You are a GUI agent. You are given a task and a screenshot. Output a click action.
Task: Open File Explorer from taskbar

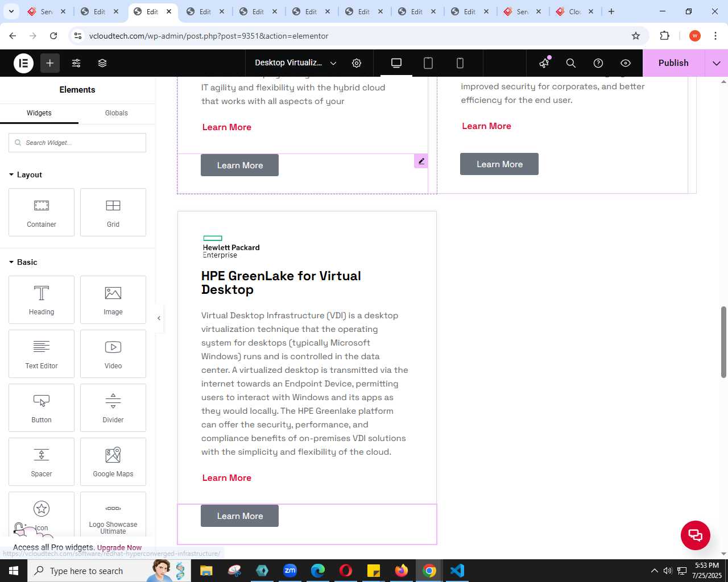[206, 571]
